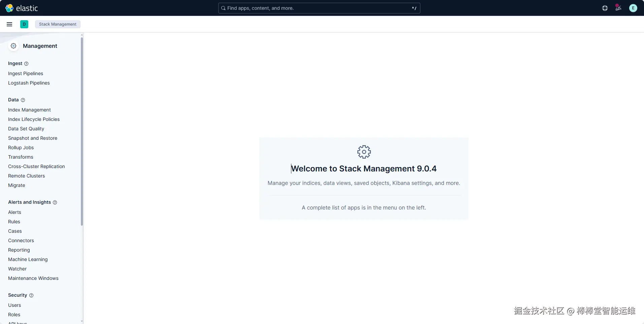Screen dimensions: 644x324
Task: Click the Data section heading
Action: tap(13, 100)
